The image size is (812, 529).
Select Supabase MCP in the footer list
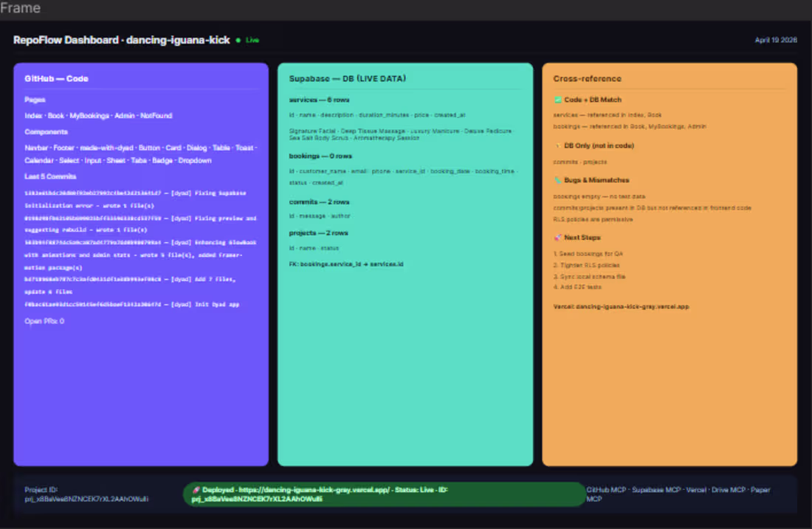(x=656, y=489)
